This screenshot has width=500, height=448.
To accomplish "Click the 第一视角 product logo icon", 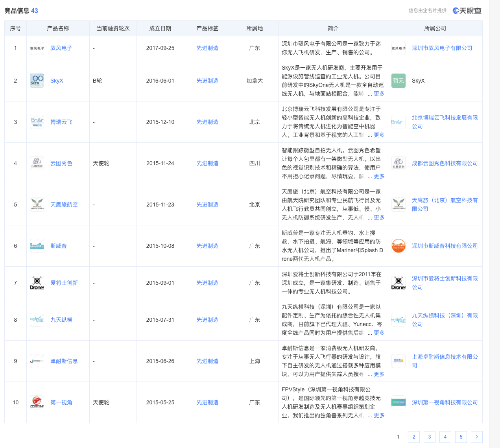I will pyautogui.click(x=37, y=402).
